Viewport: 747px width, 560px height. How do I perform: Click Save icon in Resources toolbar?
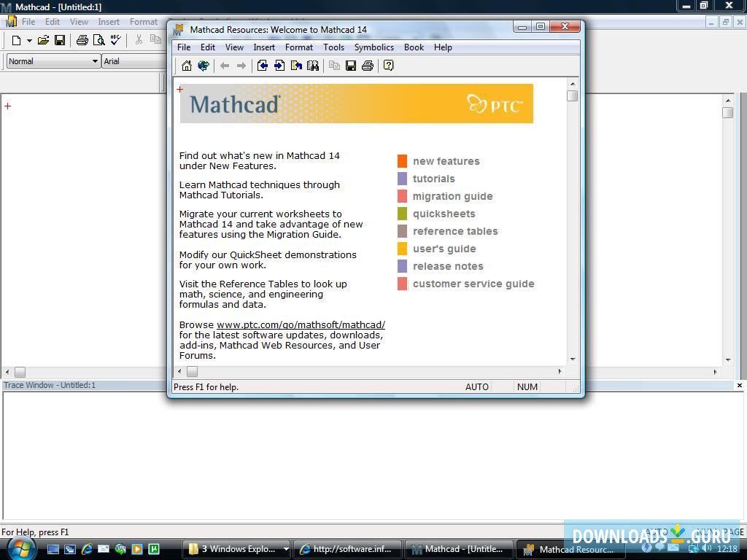351,66
